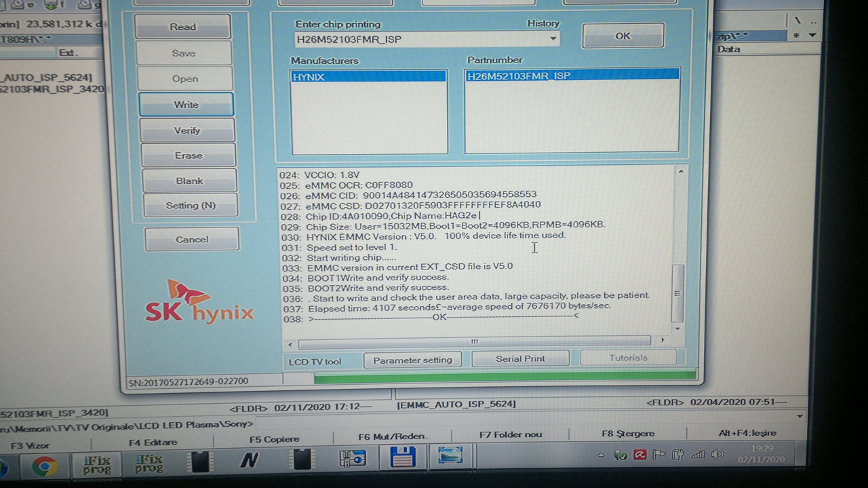Click F6 Mut/Reden. in Total Commander
The image size is (868, 488).
click(x=393, y=436)
